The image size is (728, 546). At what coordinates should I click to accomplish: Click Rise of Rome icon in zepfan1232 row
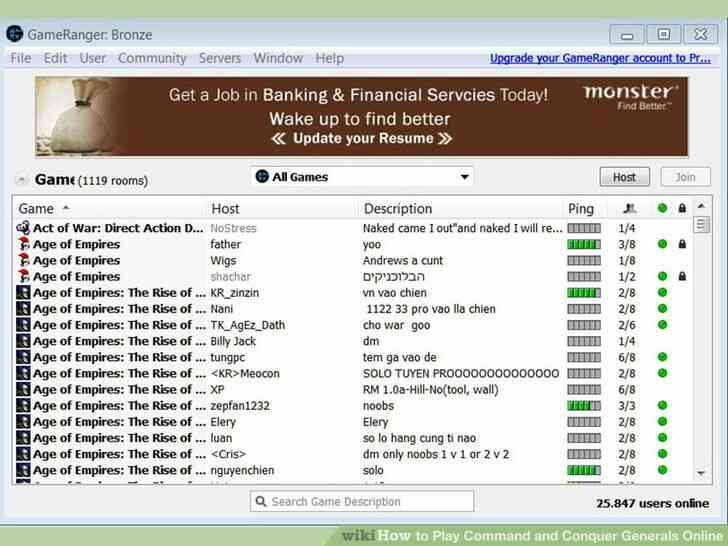coord(23,406)
